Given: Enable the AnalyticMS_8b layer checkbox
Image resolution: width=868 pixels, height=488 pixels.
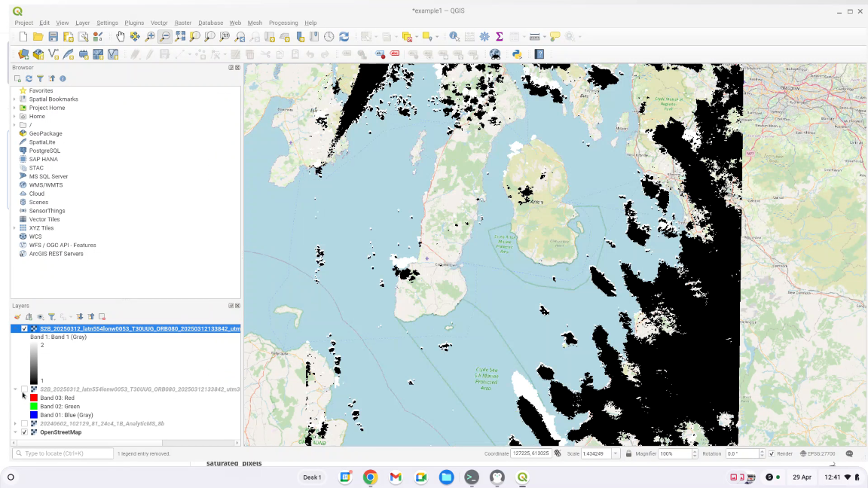Looking at the screenshot, I should click(25, 424).
